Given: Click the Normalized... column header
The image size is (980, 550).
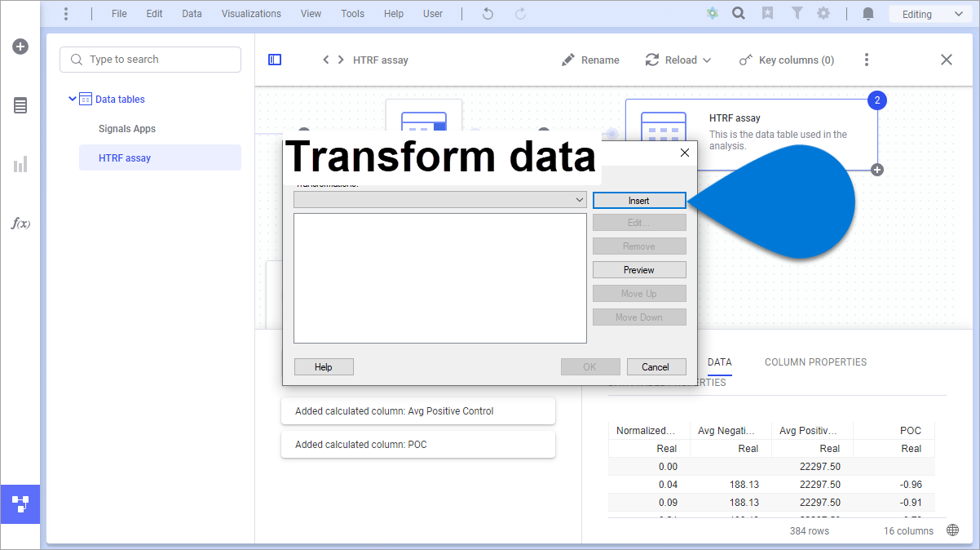Looking at the screenshot, I should tap(649, 431).
